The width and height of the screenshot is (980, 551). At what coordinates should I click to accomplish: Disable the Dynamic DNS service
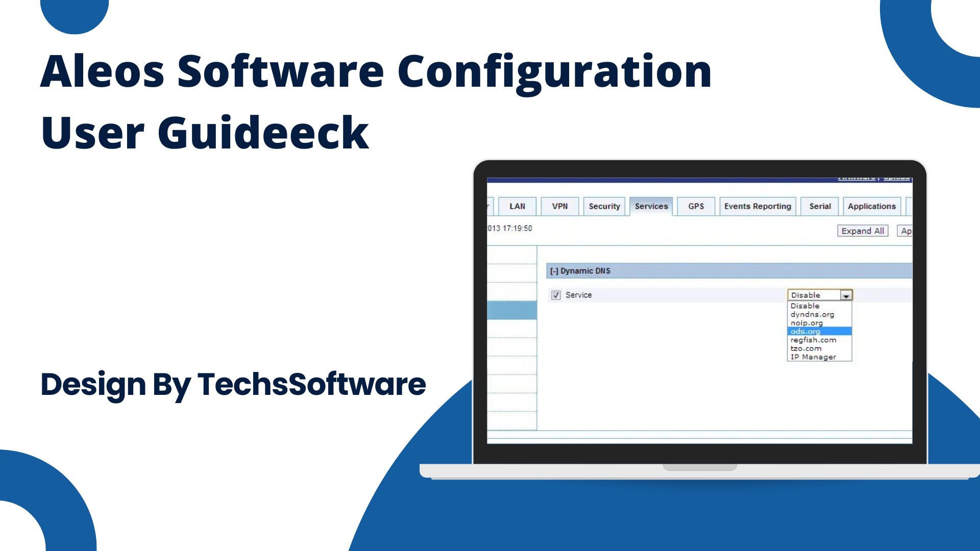805,306
